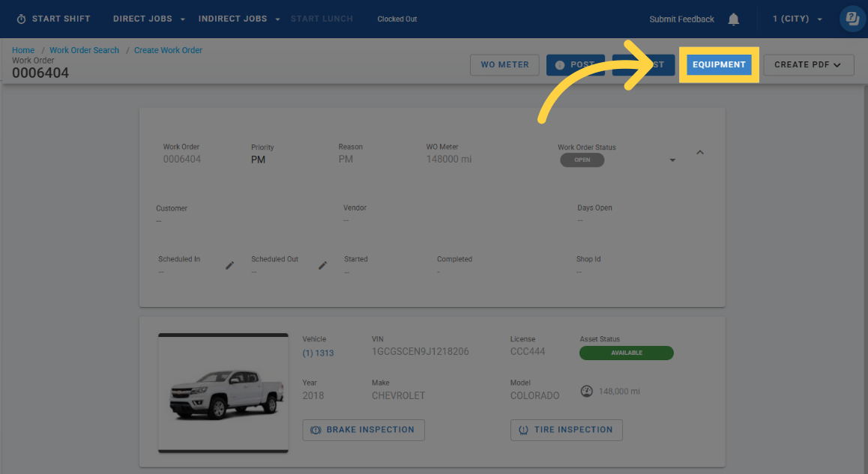Screen dimensions: 868x474
Task: Edit Scheduled In with pencil icon
Action: (x=230, y=265)
